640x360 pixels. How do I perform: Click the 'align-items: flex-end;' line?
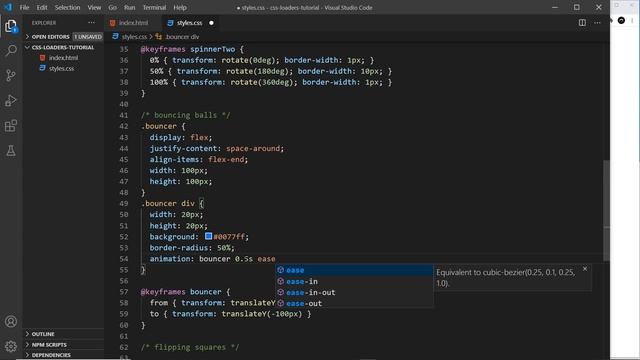point(199,160)
